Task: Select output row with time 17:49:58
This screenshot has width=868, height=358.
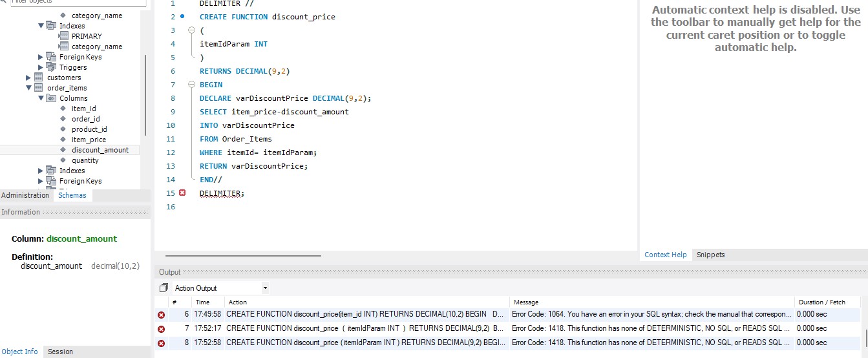Action: point(508,315)
